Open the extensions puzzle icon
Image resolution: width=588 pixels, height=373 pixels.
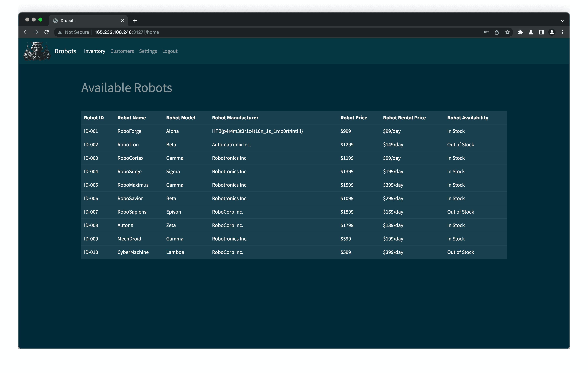pos(520,32)
